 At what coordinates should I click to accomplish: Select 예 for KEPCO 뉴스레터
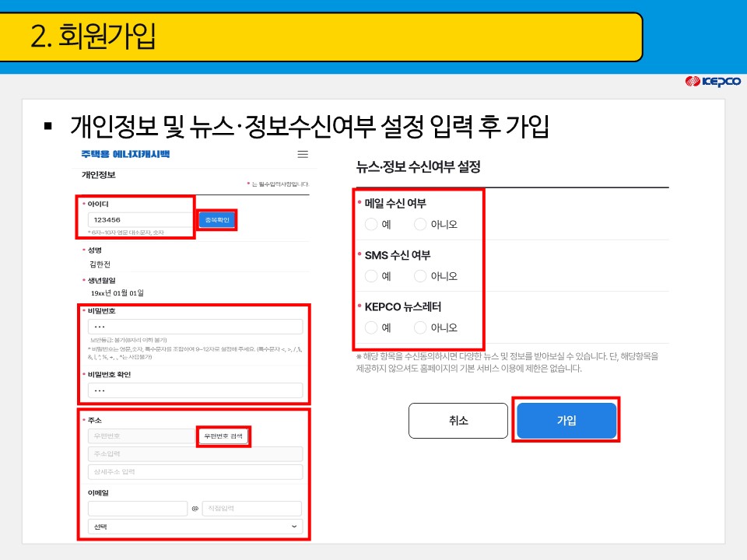[371, 327]
